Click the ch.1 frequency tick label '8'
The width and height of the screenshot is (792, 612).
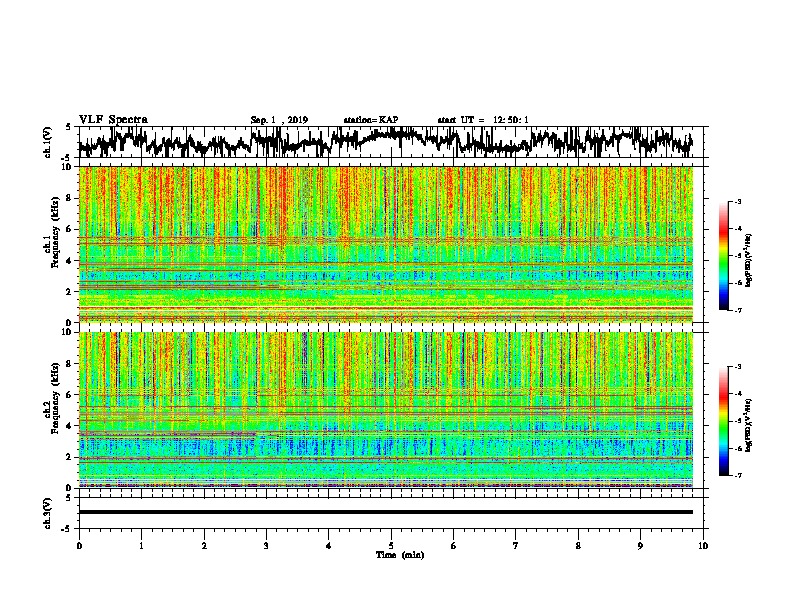70,198
